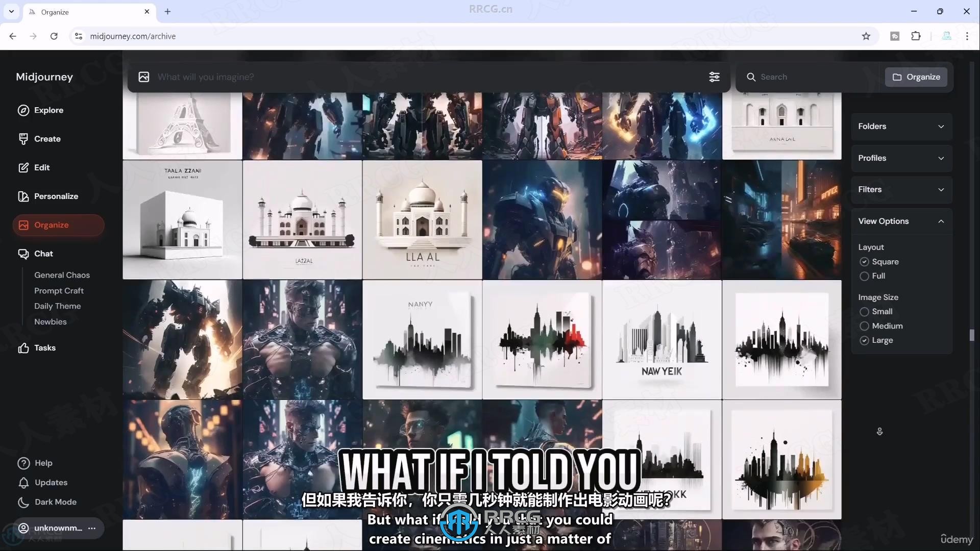Screen dimensions: 980x551
Task: Open the browser profile avatar icon
Action: (x=946, y=36)
